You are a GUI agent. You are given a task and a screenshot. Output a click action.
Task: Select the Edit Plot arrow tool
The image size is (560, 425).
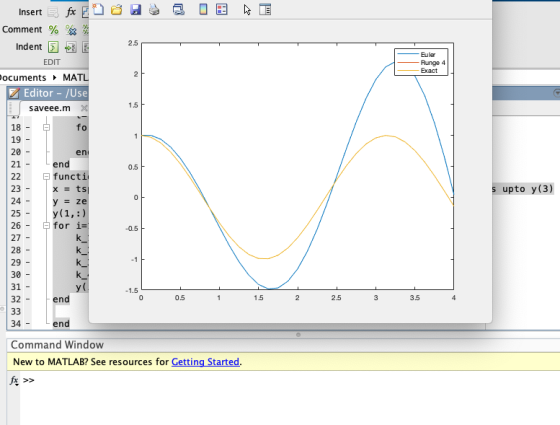click(247, 10)
